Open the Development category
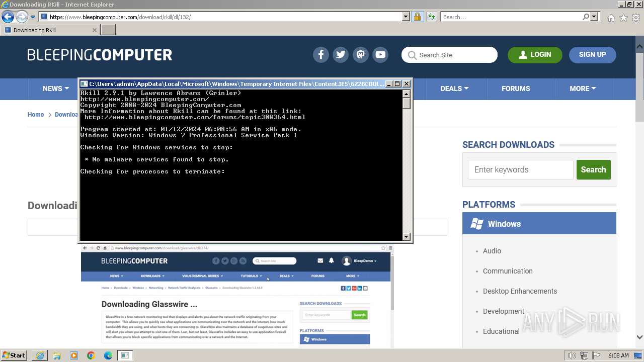The image size is (644, 362). [504, 311]
